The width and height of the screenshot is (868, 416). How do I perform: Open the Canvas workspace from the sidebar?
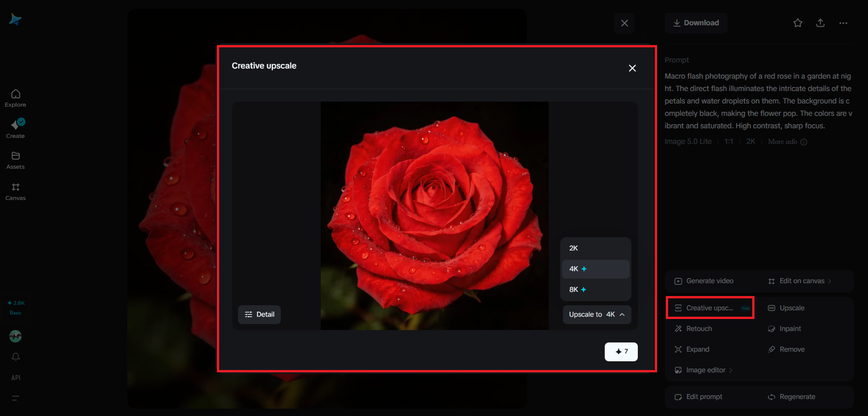(x=16, y=192)
